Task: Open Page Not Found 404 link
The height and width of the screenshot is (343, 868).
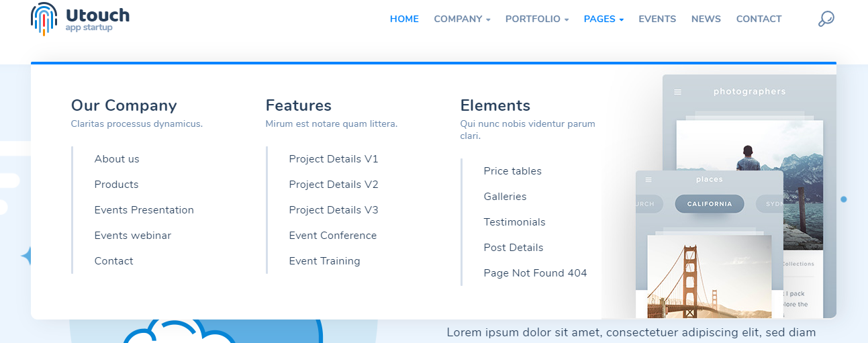Action: 535,273
